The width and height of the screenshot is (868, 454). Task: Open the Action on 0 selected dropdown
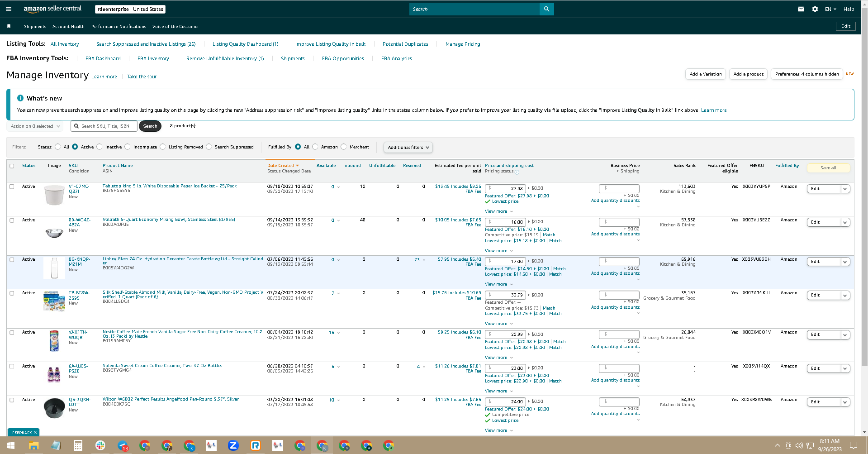pyautogui.click(x=35, y=126)
